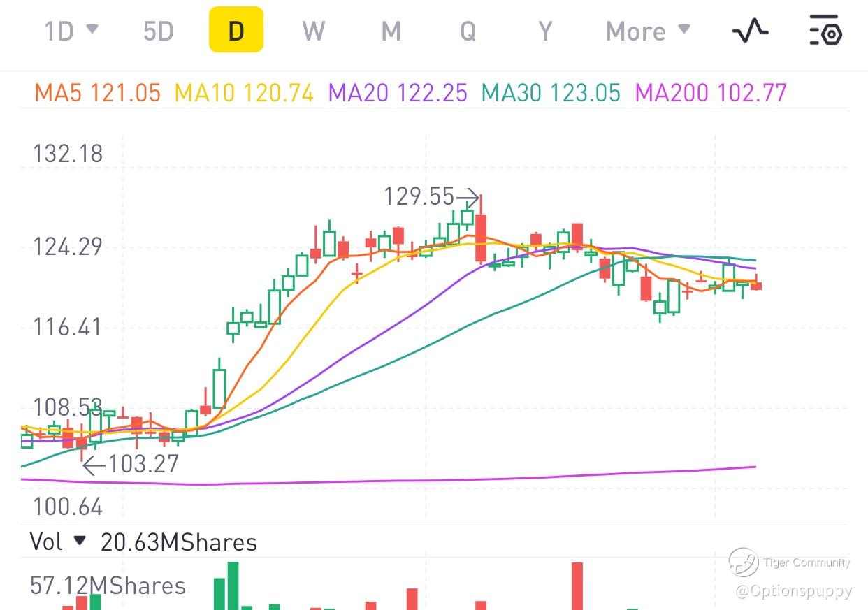The width and height of the screenshot is (868, 610).
Task: Switch to the 5D chart tab
Action: [158, 31]
